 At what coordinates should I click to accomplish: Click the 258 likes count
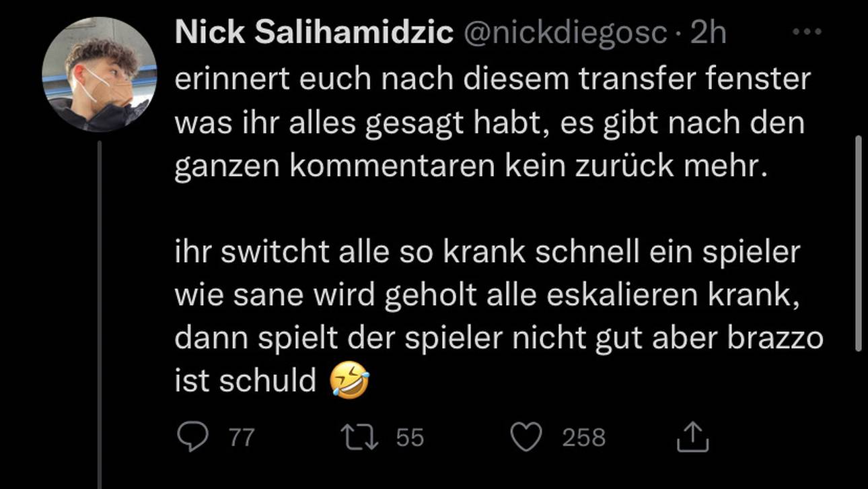[x=583, y=438]
